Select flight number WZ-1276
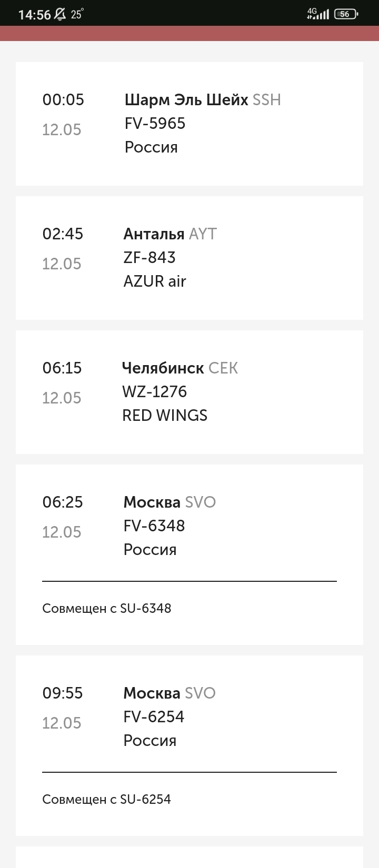Image resolution: width=379 pixels, height=868 pixels. coord(154,392)
